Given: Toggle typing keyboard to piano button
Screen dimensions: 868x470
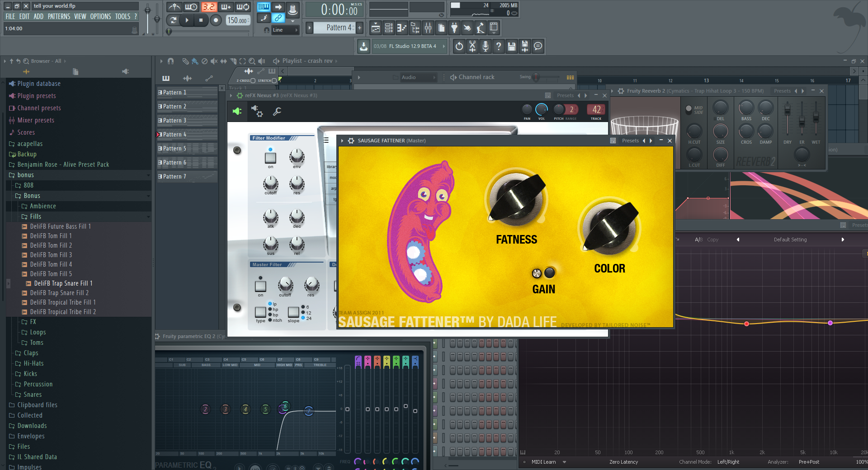Looking at the screenshot, I should [264, 7].
